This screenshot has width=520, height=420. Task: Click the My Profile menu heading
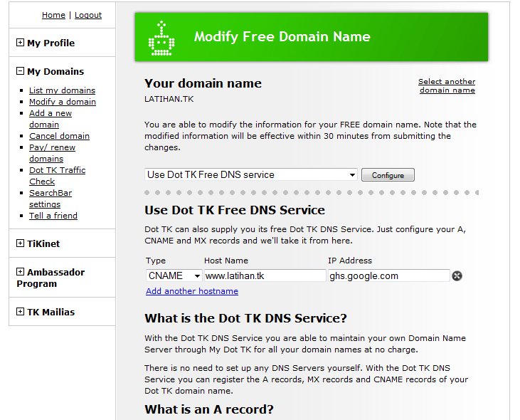51,43
